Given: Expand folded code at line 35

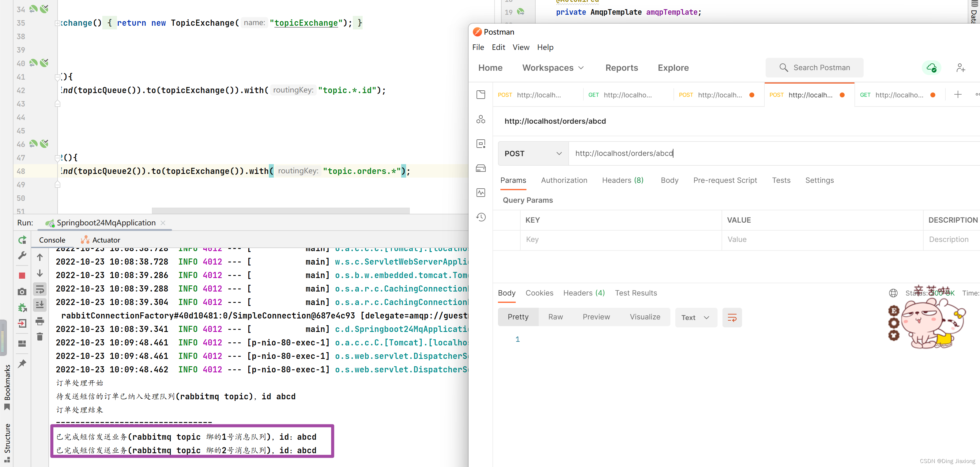Looking at the screenshot, I should 58,23.
